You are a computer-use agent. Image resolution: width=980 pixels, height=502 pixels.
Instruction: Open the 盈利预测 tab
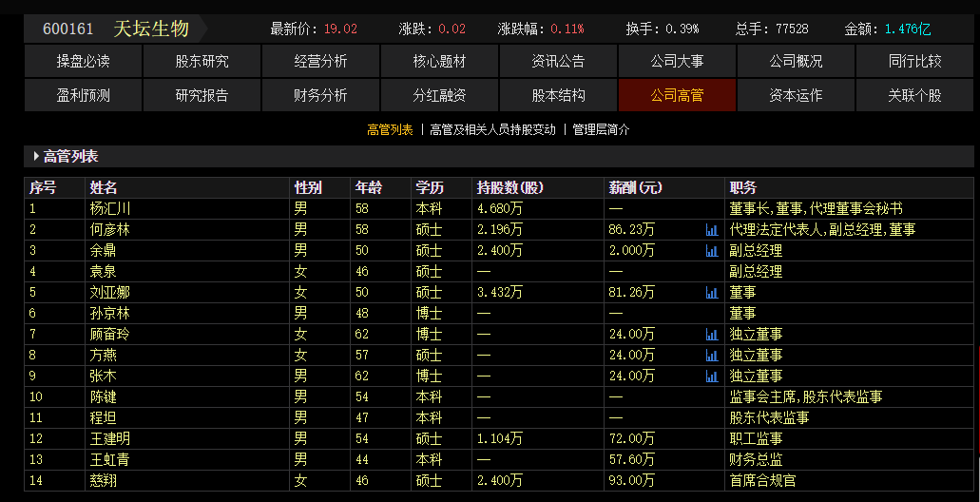coord(83,95)
